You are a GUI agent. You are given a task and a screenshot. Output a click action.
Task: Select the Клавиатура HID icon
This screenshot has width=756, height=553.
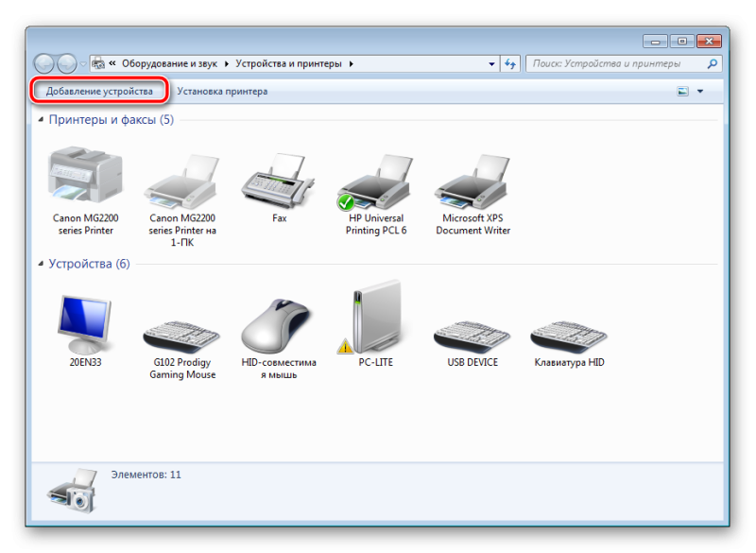click(569, 337)
